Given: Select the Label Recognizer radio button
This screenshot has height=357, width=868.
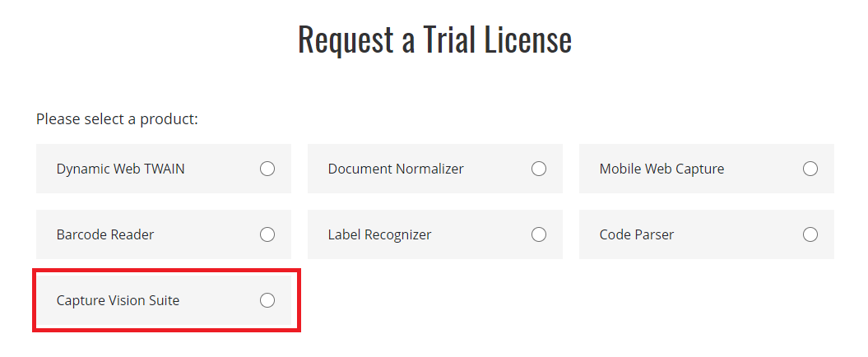Looking at the screenshot, I should pyautogui.click(x=539, y=234).
